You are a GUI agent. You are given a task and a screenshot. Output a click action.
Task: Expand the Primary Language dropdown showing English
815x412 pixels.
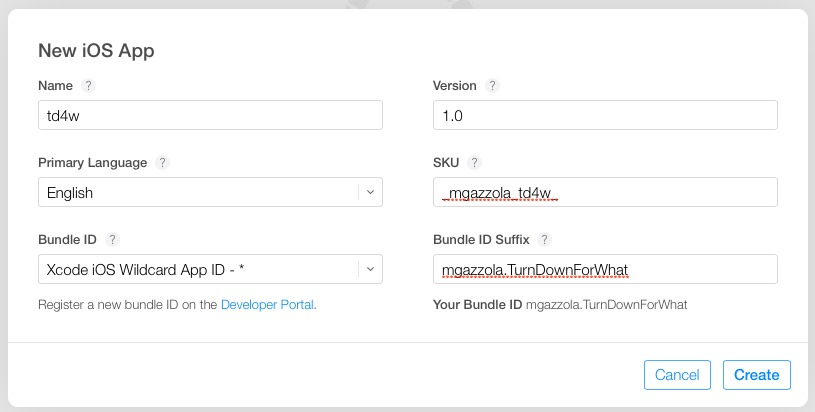pyautogui.click(x=210, y=192)
